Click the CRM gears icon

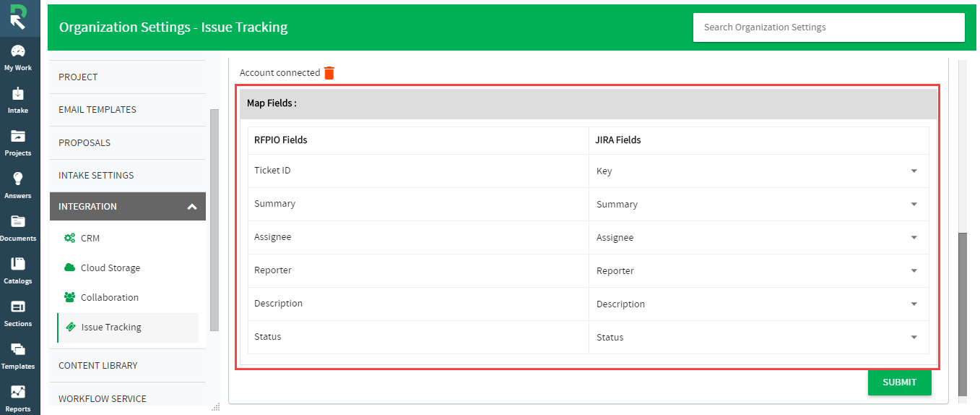point(69,238)
